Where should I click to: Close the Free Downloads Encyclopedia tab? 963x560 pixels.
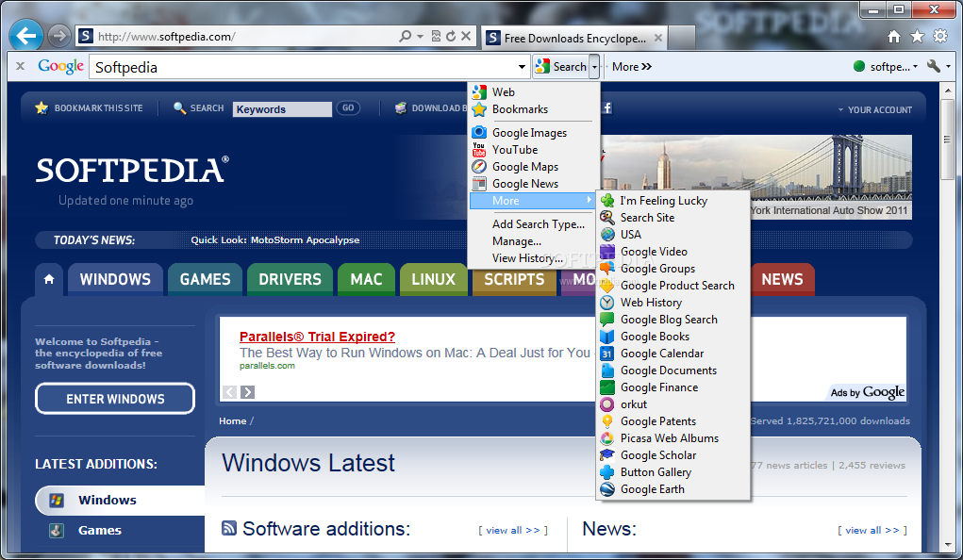[658, 38]
